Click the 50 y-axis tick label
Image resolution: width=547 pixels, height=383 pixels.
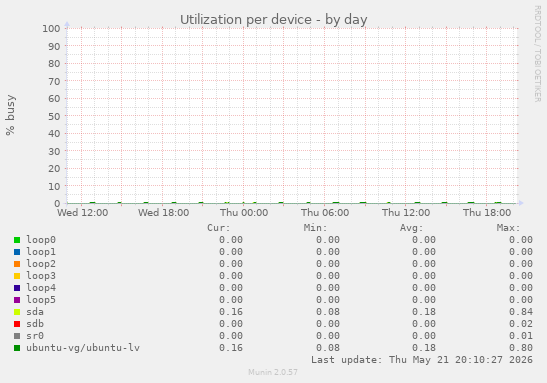pos(54,116)
